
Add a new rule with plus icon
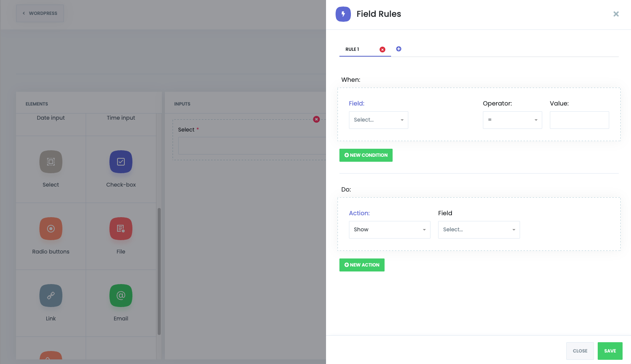399,49
